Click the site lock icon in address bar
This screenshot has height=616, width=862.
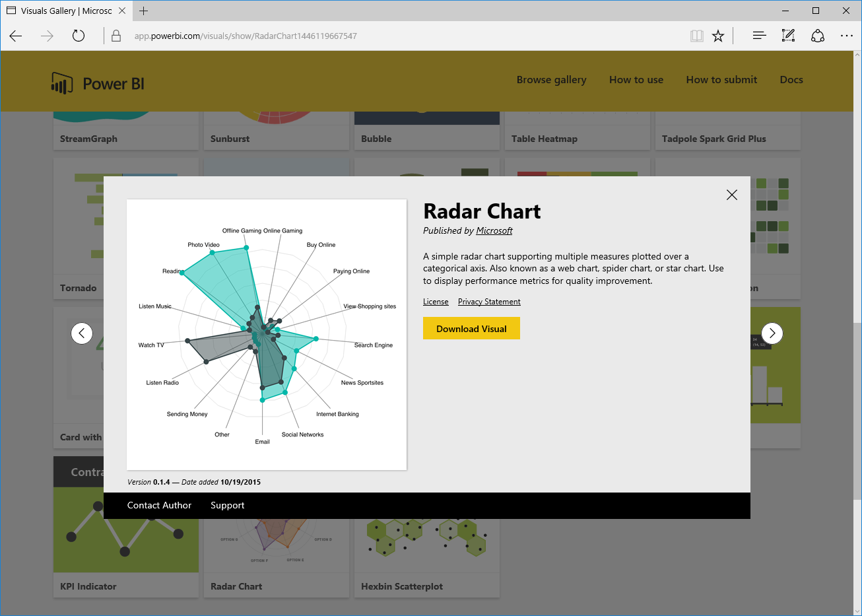[116, 36]
